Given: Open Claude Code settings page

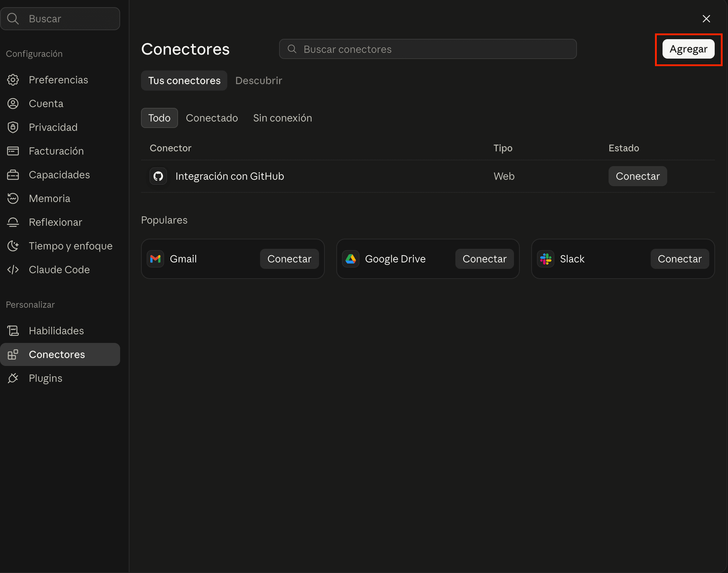Looking at the screenshot, I should tap(60, 270).
